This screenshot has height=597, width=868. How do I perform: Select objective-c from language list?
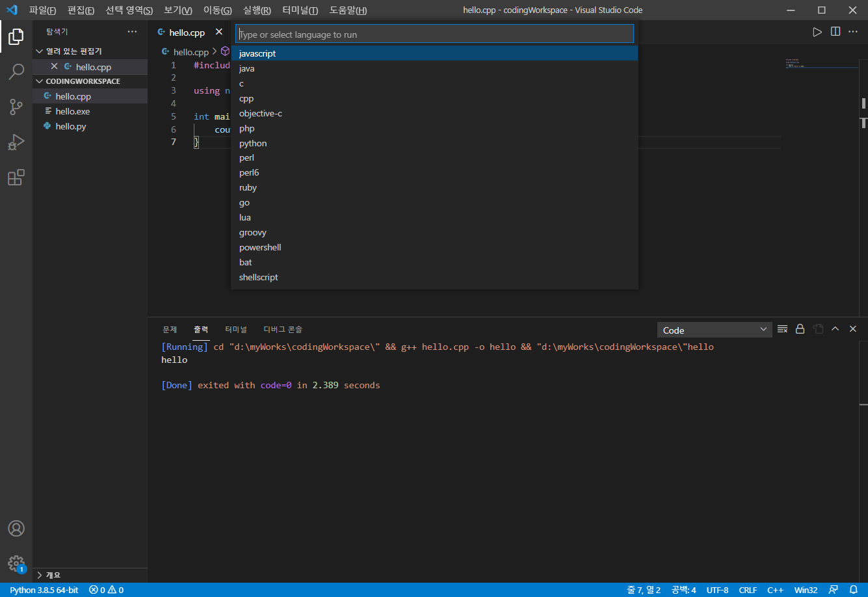point(434,113)
